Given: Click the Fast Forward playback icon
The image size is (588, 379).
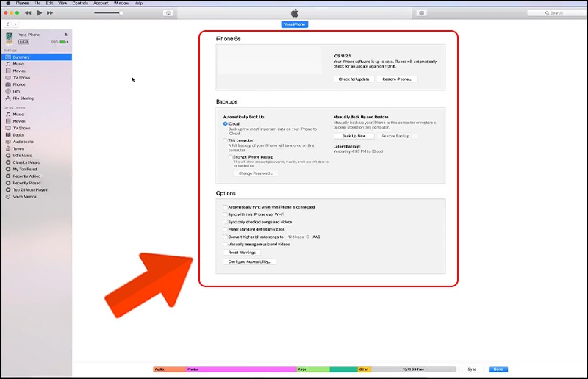Looking at the screenshot, I should point(50,13).
